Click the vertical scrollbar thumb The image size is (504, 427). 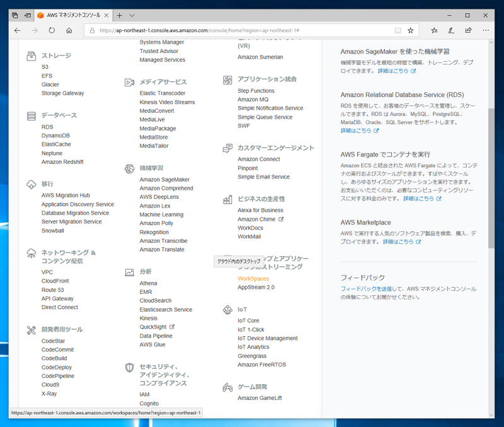491,178
